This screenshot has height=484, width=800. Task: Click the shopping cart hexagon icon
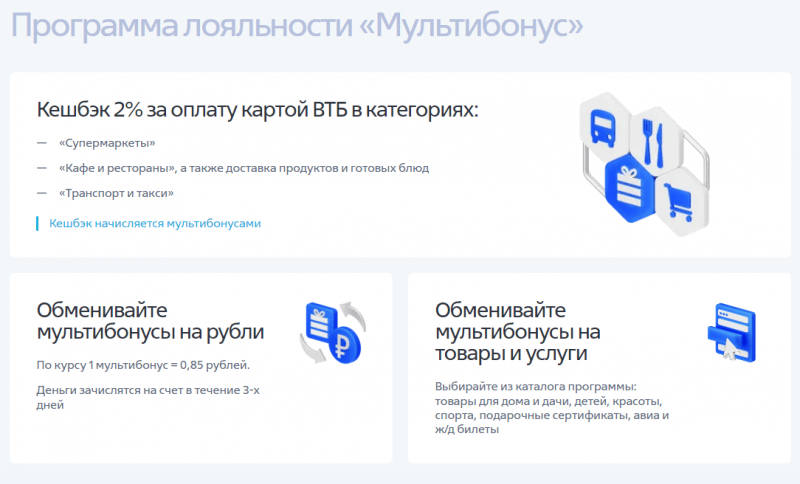[x=681, y=201]
